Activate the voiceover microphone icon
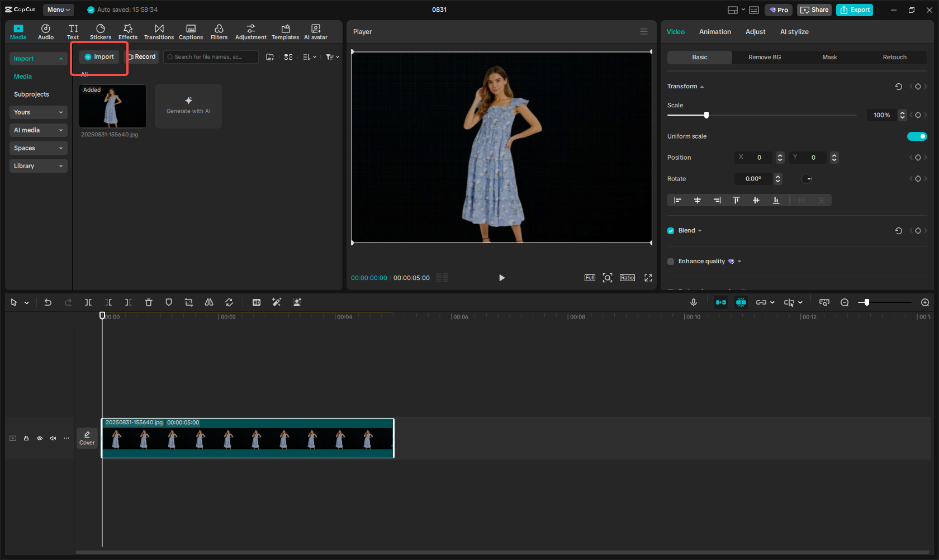This screenshot has width=939, height=560. [x=693, y=302]
